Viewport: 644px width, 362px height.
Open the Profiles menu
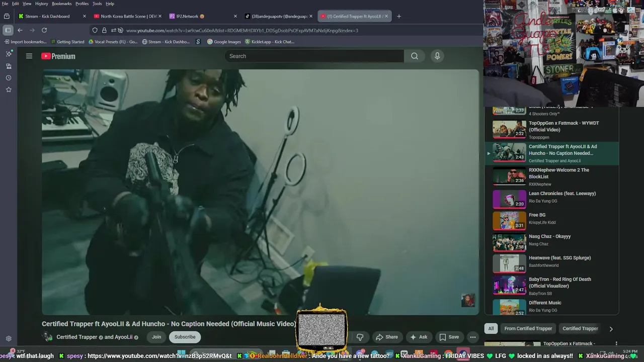pyautogui.click(x=82, y=4)
